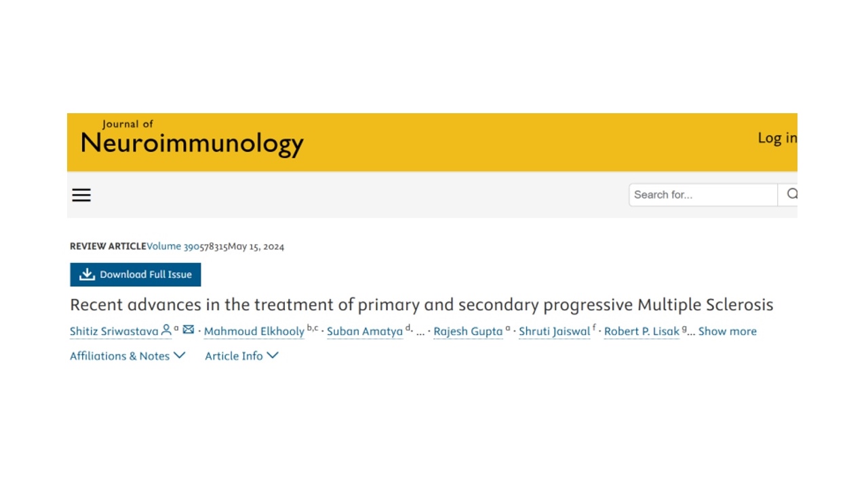
Task: Show more authors in the list
Action: 727,331
